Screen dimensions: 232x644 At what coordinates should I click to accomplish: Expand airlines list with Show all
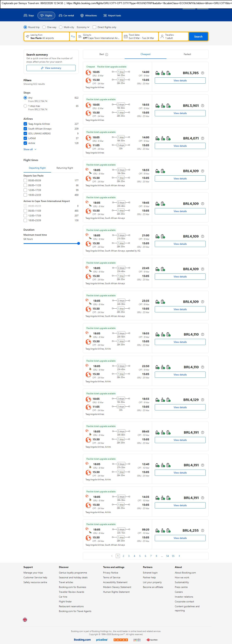coord(30,149)
